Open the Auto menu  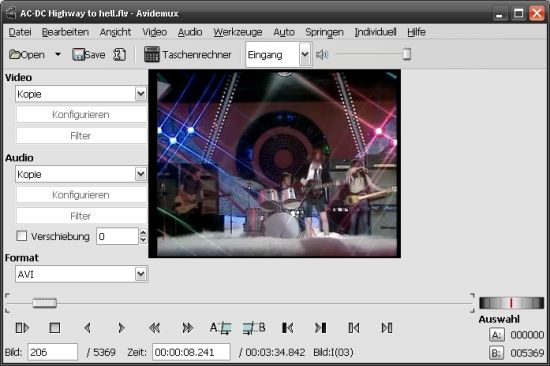pos(284,32)
